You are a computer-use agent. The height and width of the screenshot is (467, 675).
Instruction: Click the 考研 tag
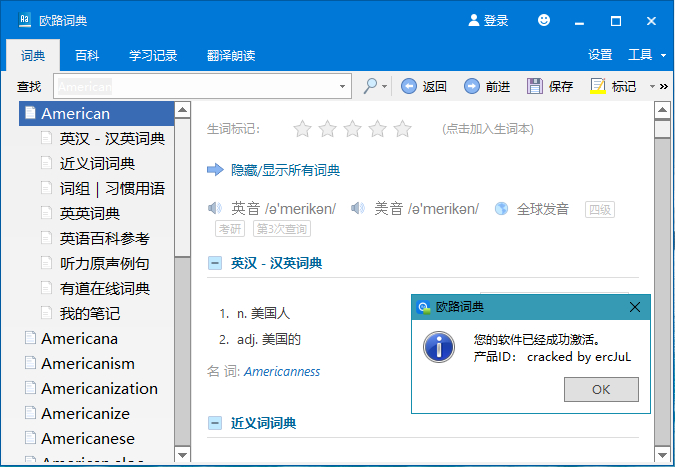230,229
